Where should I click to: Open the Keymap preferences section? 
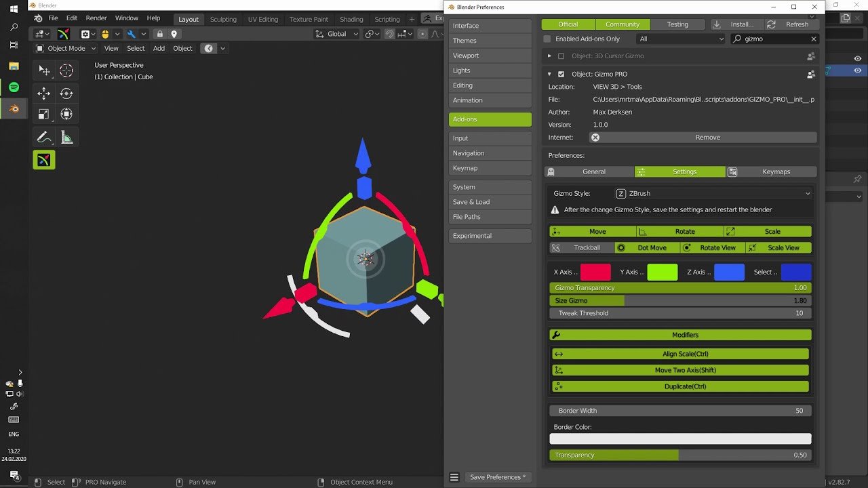tap(490, 168)
